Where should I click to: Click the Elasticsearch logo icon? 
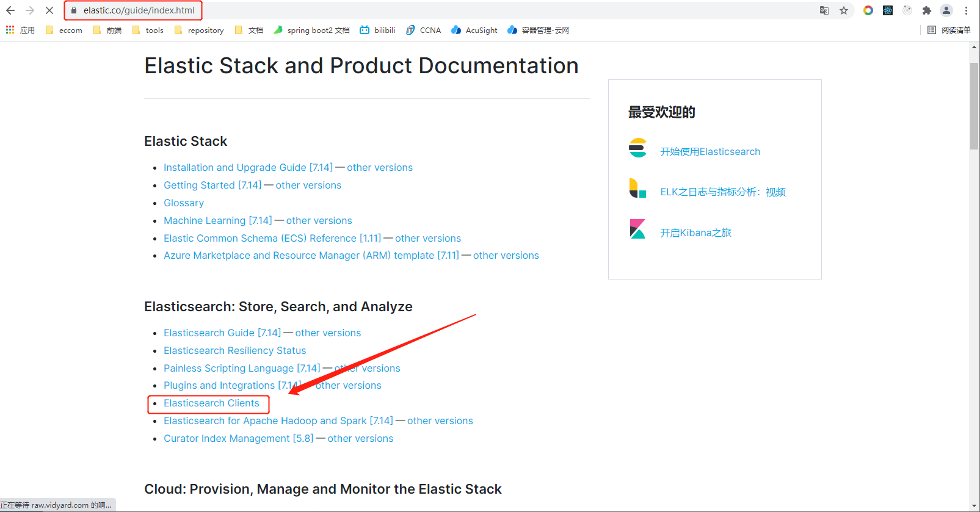click(637, 148)
